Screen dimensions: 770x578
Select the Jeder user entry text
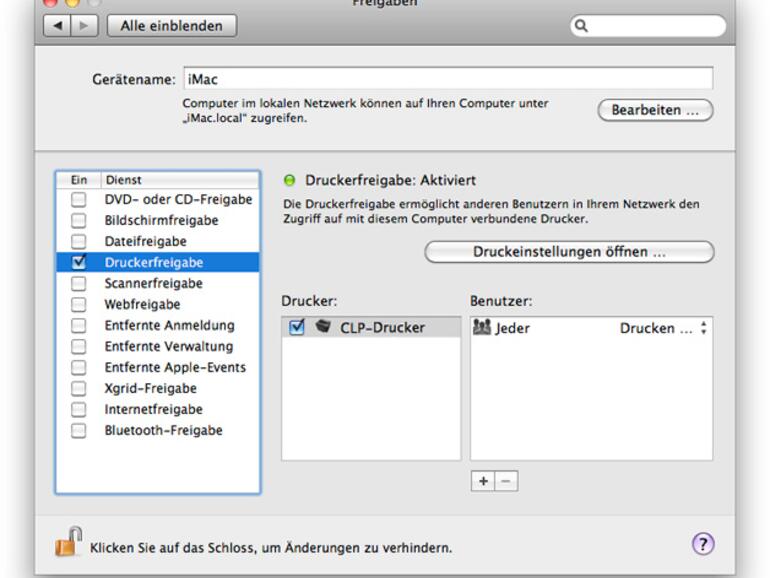[513, 328]
